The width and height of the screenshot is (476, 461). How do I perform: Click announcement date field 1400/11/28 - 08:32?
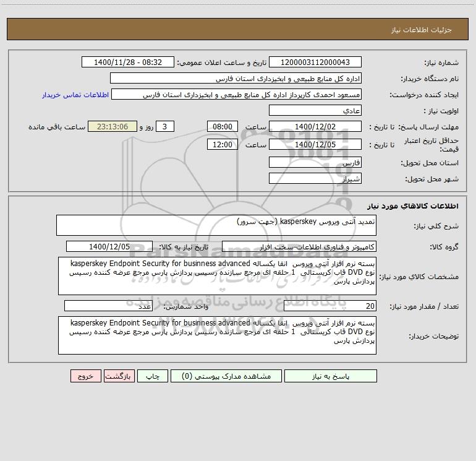coord(128,62)
